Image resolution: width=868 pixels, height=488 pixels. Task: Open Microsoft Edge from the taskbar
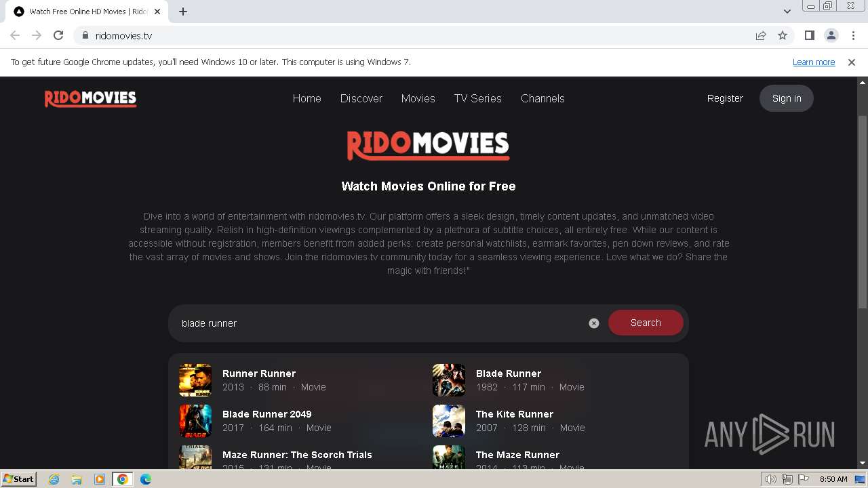[146, 479]
